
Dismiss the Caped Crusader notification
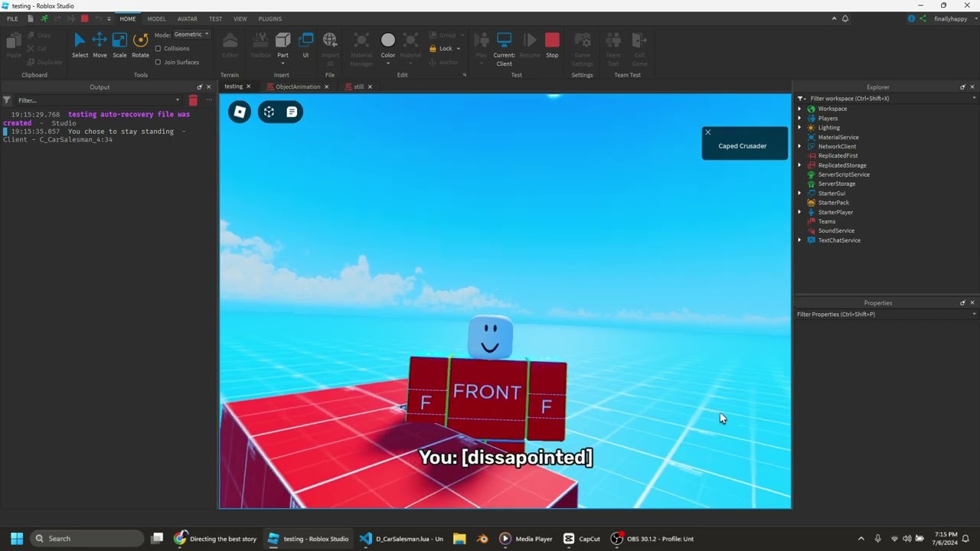coord(707,132)
